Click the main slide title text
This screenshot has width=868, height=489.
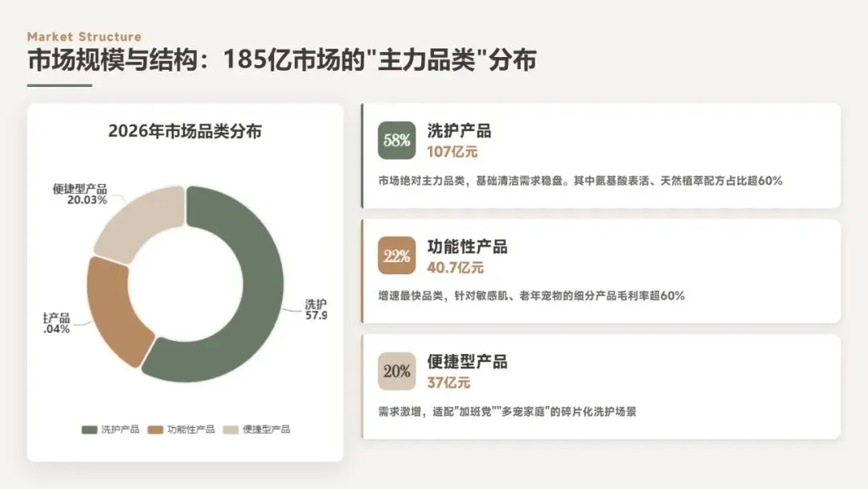(x=282, y=60)
